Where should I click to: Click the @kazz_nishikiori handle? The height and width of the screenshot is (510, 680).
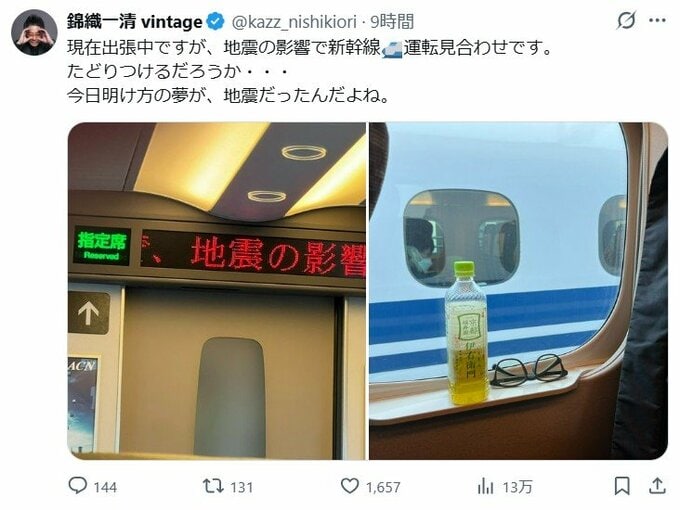pos(294,22)
